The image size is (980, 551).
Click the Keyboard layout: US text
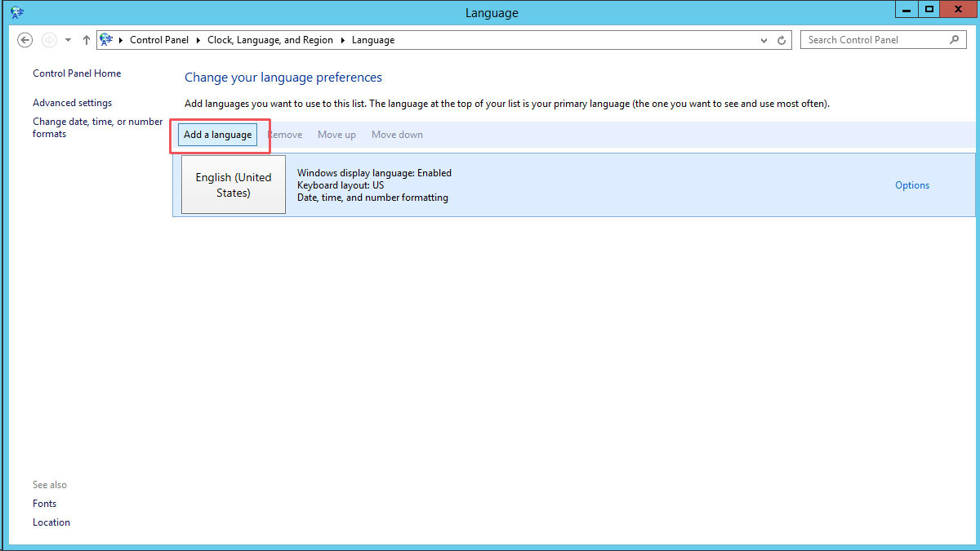pos(341,185)
